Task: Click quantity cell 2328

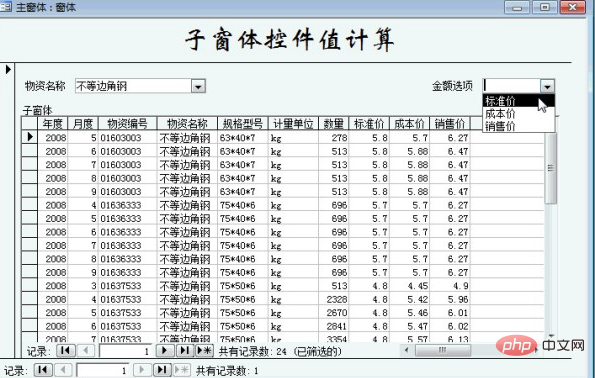Action: [x=334, y=299]
